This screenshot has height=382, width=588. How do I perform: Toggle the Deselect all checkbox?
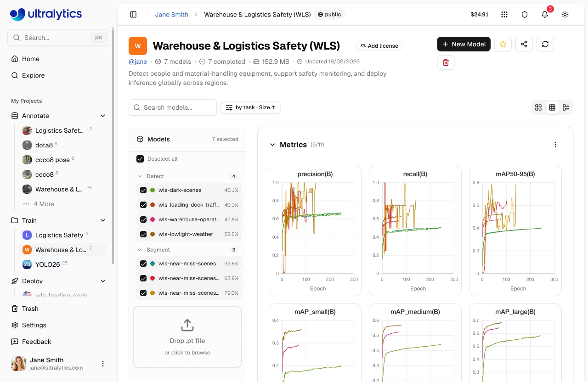click(x=140, y=159)
